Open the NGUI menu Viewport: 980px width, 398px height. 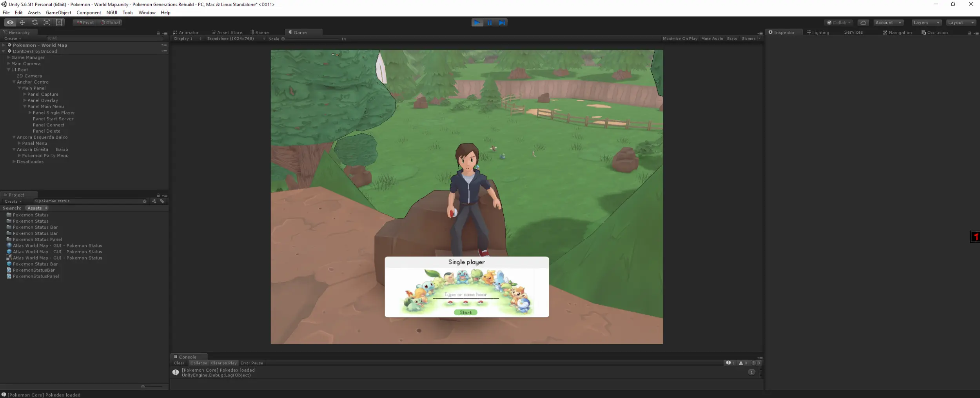point(112,13)
